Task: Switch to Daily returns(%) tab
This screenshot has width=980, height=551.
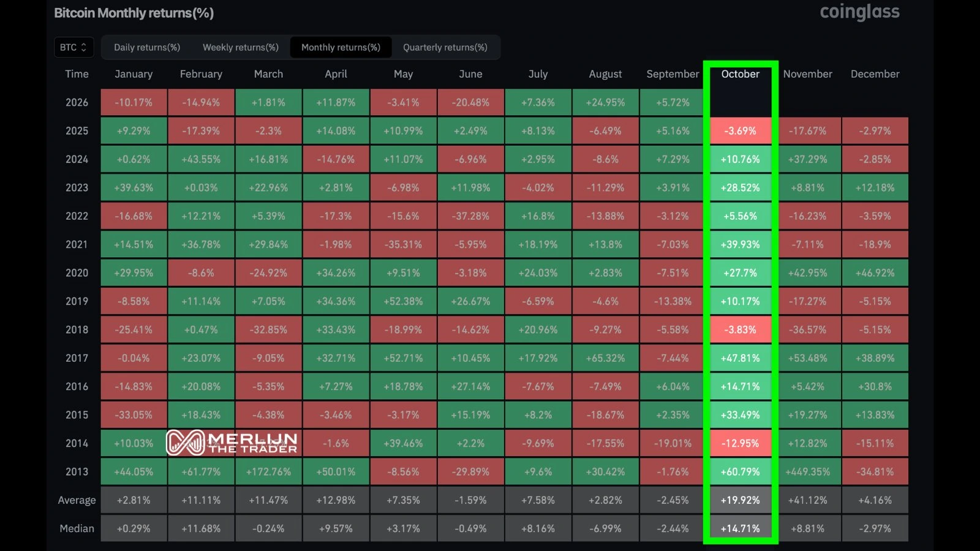Action: [x=147, y=47]
